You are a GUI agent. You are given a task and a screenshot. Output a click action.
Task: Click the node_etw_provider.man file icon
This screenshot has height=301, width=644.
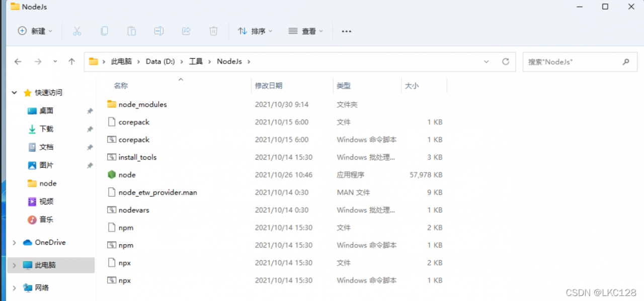coord(112,192)
